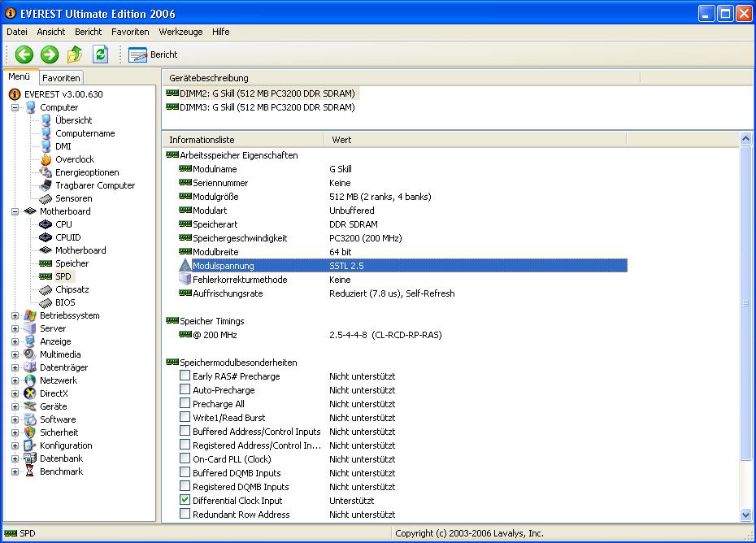The width and height of the screenshot is (756, 543).
Task: Select the Modulspannung row
Action: click(402, 265)
